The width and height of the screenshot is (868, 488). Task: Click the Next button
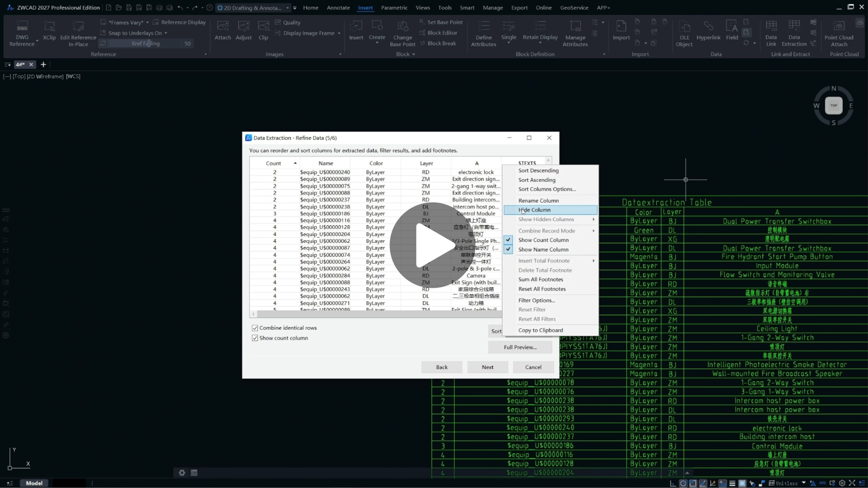487,367
